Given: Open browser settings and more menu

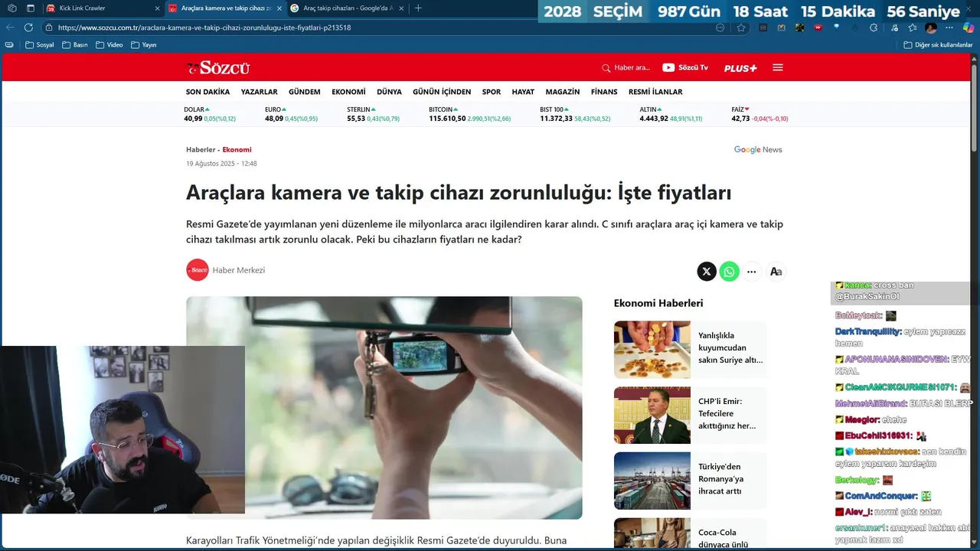Looking at the screenshot, I should point(949,28).
